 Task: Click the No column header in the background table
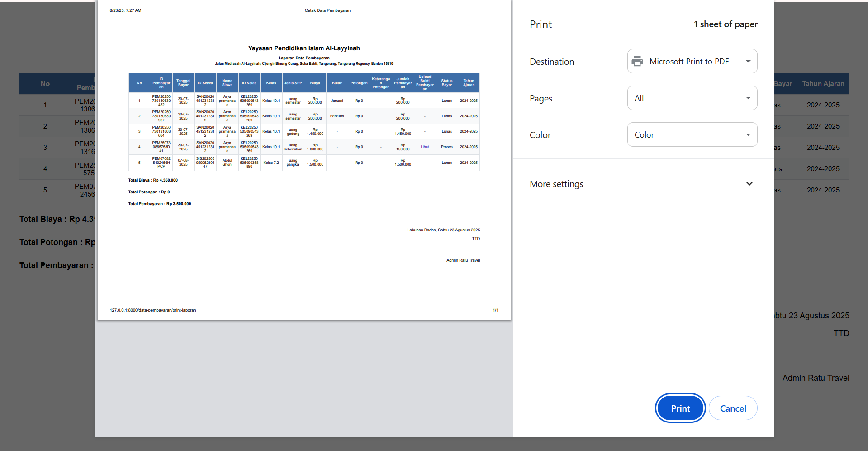tap(45, 84)
